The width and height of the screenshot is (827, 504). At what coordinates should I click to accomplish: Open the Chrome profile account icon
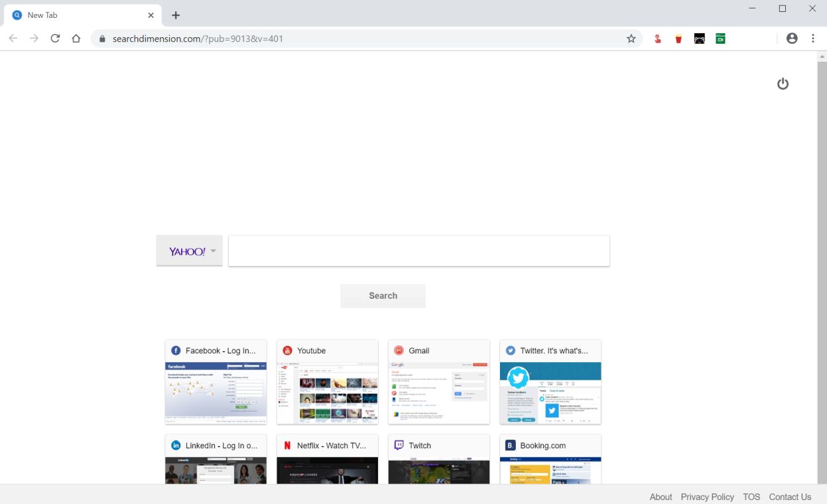point(792,38)
